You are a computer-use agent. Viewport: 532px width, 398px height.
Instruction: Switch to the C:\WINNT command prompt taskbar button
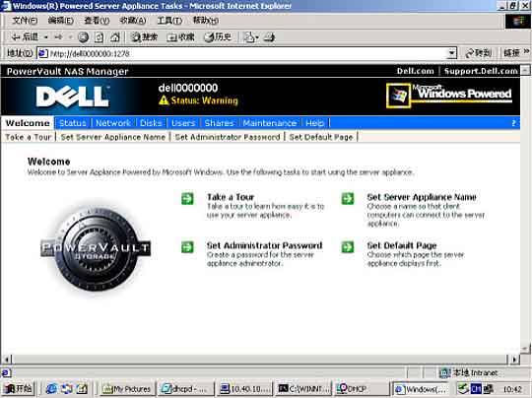click(303, 389)
